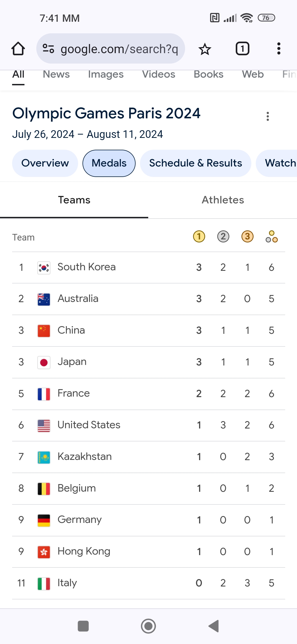Tap site info icon in address bar

click(x=48, y=49)
